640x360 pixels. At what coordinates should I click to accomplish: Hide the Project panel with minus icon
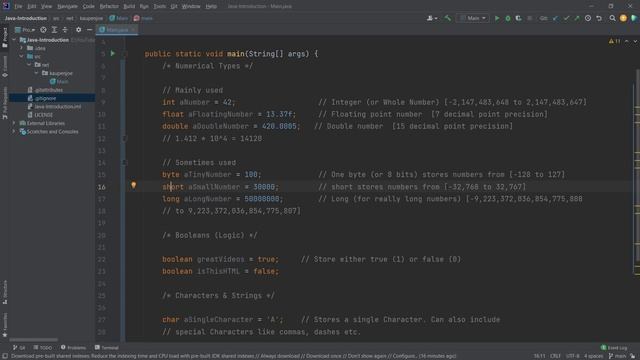pyautogui.click(x=89, y=30)
